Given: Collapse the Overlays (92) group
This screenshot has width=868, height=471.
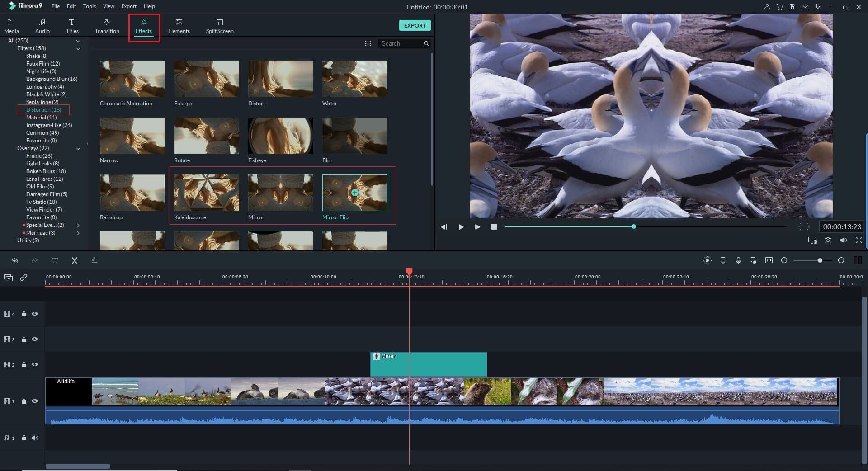Looking at the screenshot, I should pyautogui.click(x=78, y=148).
